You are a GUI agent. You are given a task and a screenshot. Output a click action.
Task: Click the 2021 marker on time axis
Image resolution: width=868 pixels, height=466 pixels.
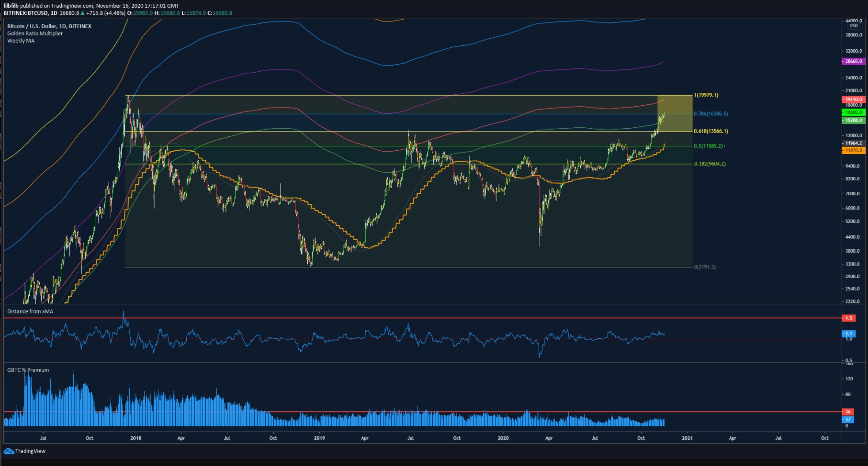point(687,438)
